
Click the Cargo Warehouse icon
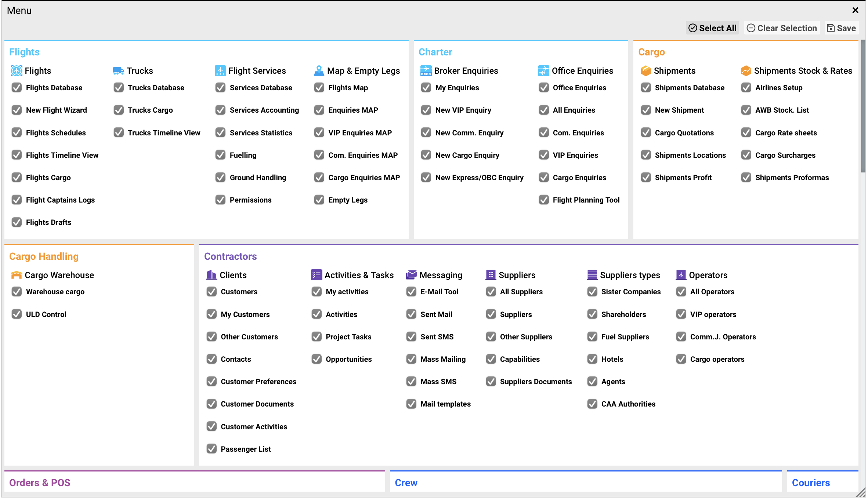pos(17,275)
